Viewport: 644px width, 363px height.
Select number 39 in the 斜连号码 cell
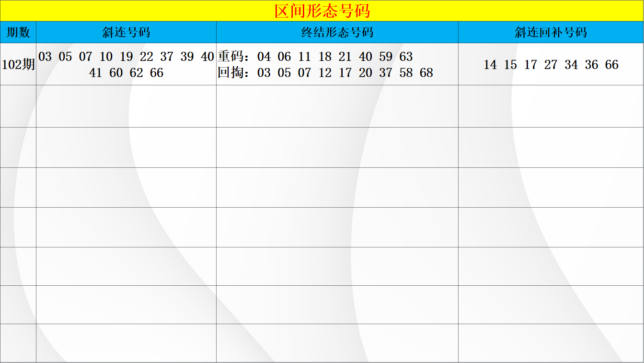click(x=187, y=57)
